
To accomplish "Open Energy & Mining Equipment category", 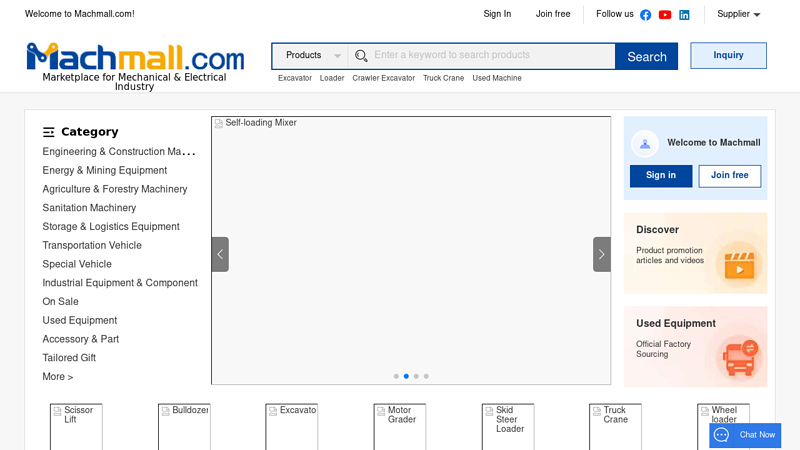I will click(105, 170).
